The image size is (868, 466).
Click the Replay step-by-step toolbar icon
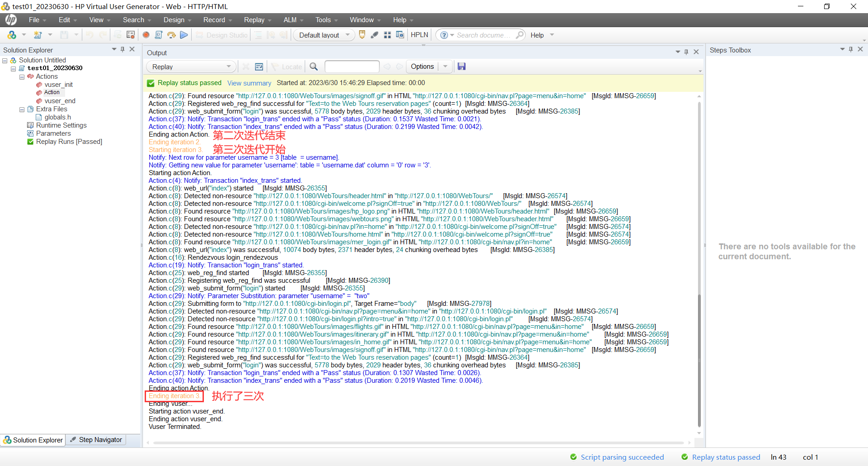tap(171, 35)
